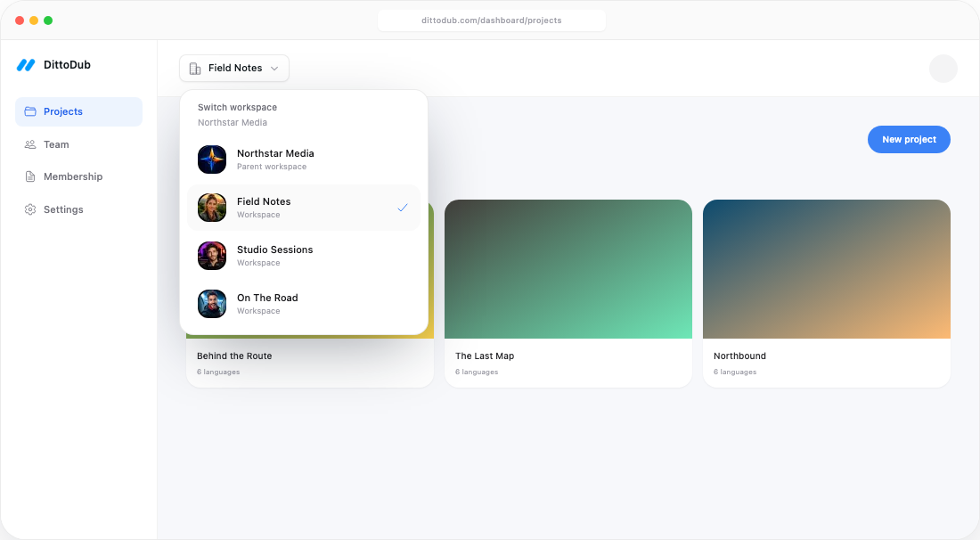Image resolution: width=980 pixels, height=540 pixels.
Task: Open the Membership page
Action: point(78,176)
